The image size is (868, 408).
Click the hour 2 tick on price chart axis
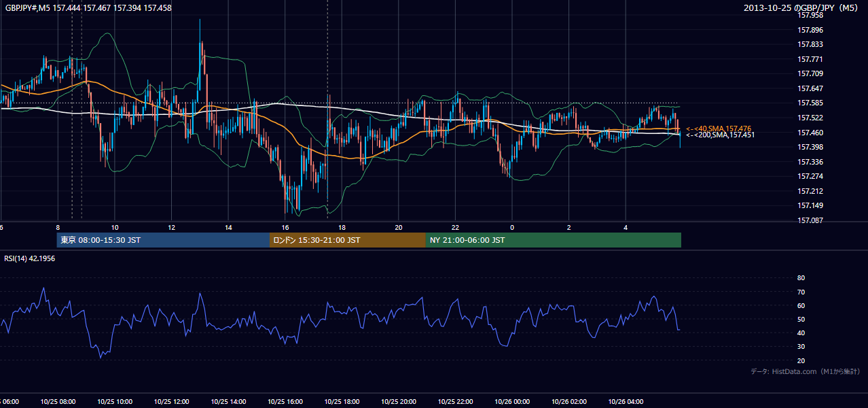tap(568, 227)
